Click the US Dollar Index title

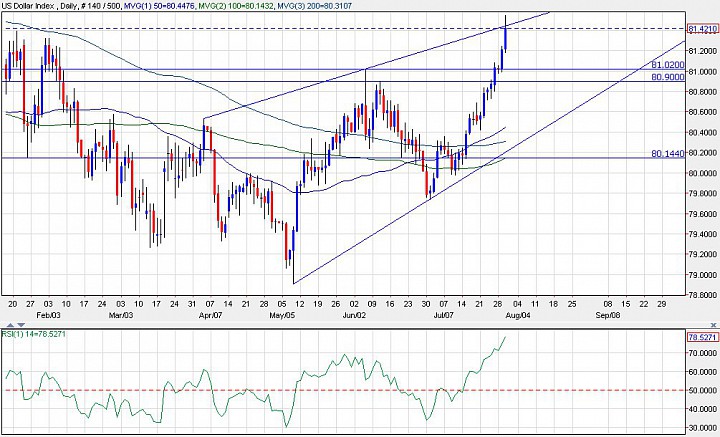coord(28,6)
